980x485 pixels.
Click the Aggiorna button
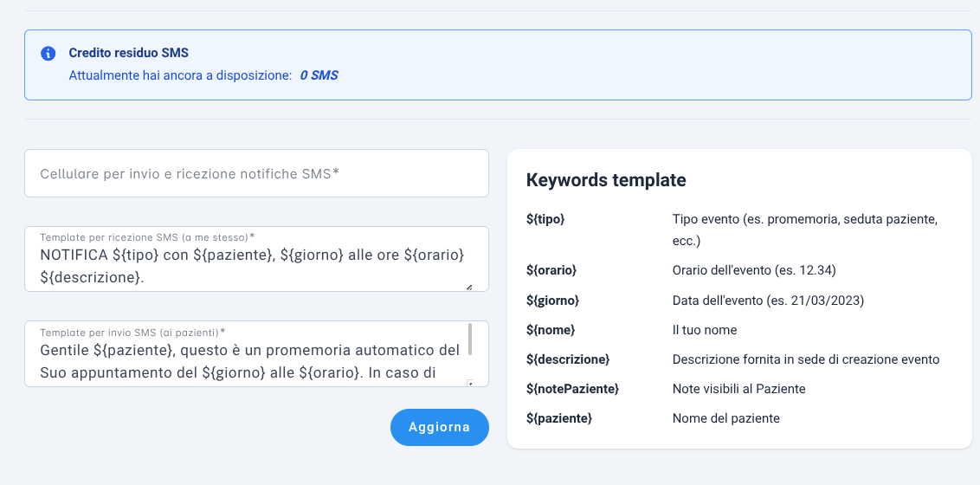tap(440, 428)
